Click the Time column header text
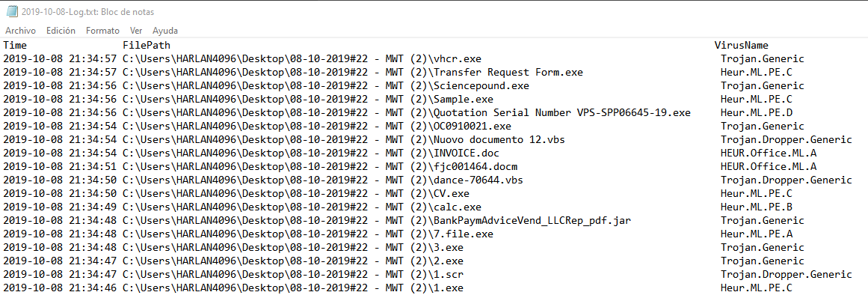This screenshot has width=868, height=304. [x=15, y=46]
